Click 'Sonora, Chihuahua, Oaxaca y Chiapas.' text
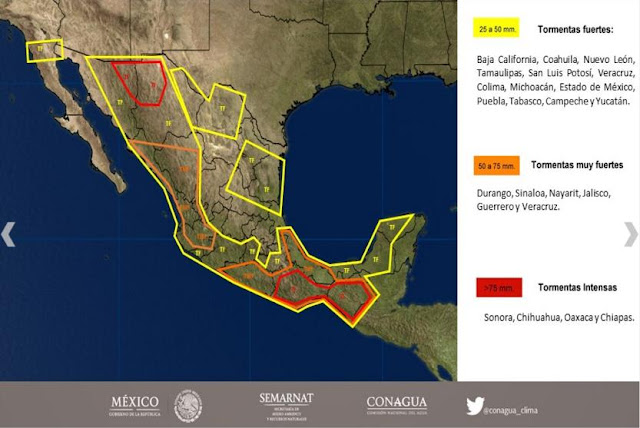Image resolution: width=640 pixels, height=428 pixels. click(x=559, y=317)
